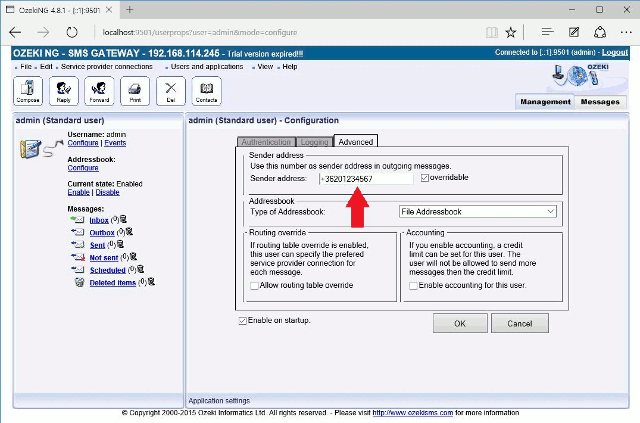Open the Sent folder link
The width and height of the screenshot is (640, 423).
coord(97,245)
